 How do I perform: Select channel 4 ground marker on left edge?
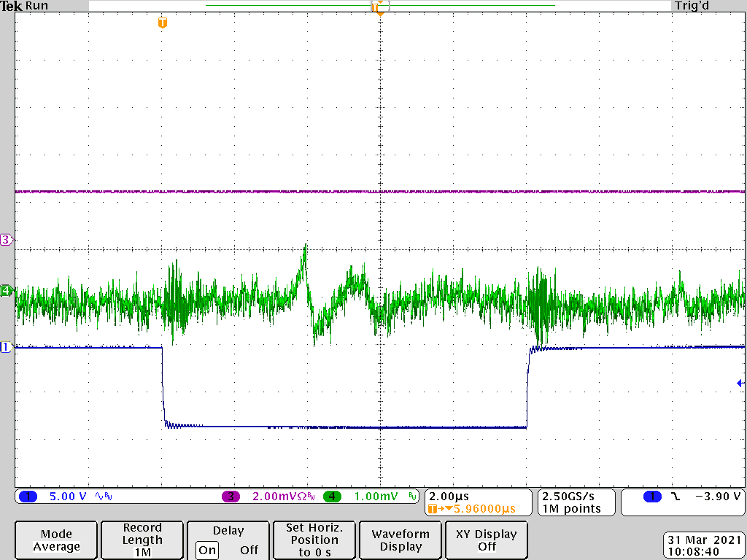coord(6,290)
